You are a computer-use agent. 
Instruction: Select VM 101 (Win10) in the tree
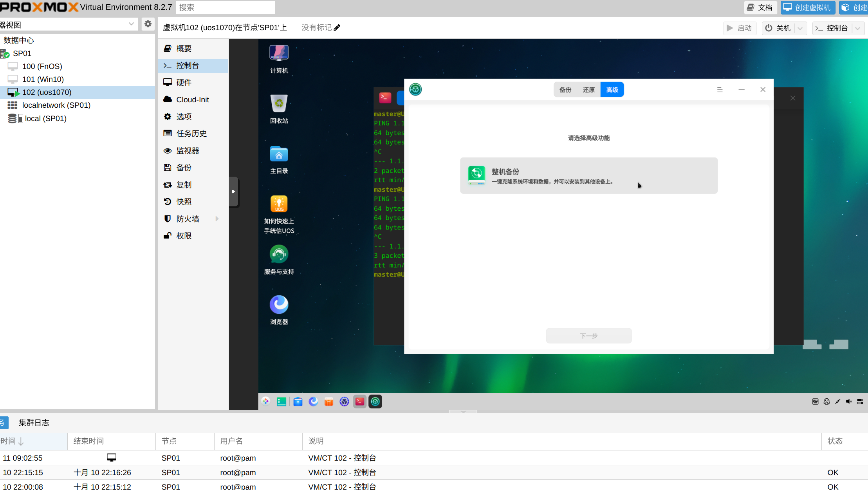pyautogui.click(x=78, y=79)
